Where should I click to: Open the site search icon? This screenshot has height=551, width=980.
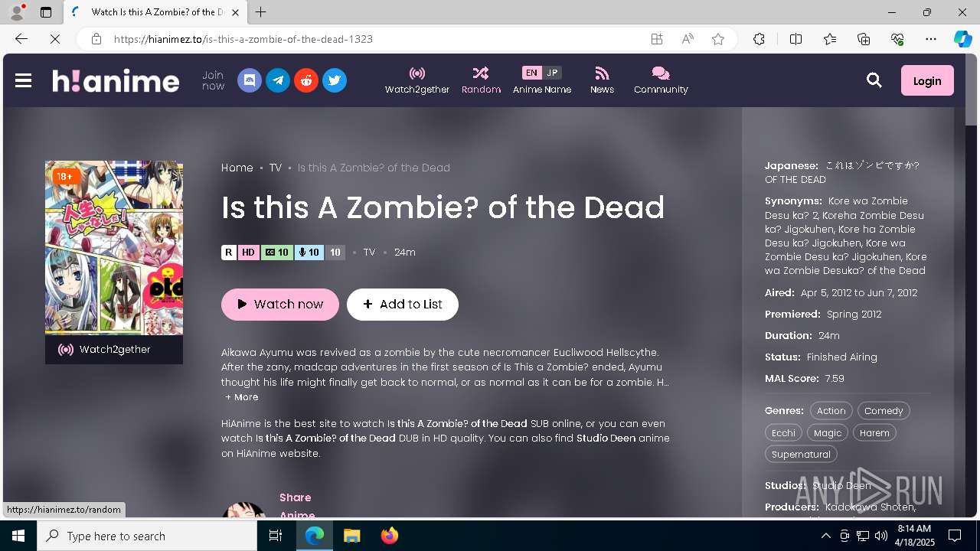874,80
